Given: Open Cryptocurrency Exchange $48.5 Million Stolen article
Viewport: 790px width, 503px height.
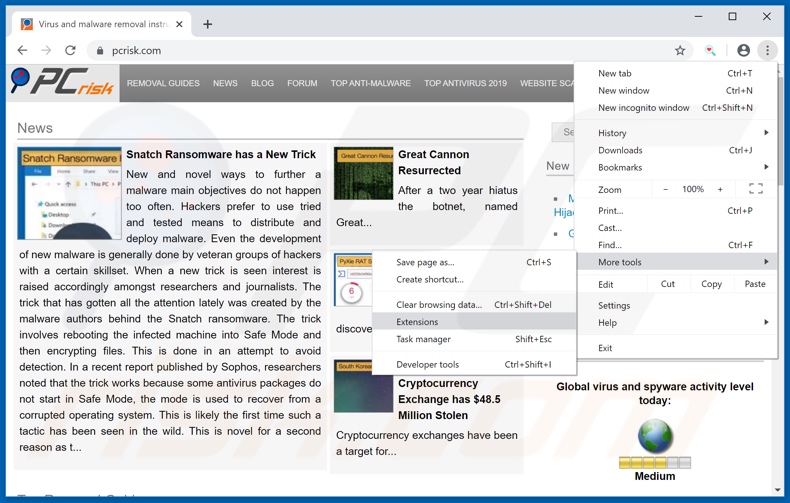Looking at the screenshot, I should (449, 399).
